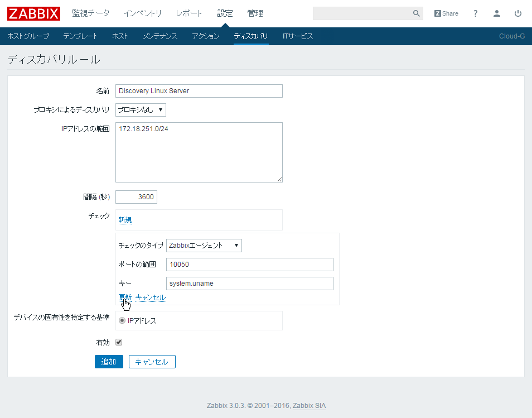
Task: Open the 管理 menu
Action: [x=255, y=13]
